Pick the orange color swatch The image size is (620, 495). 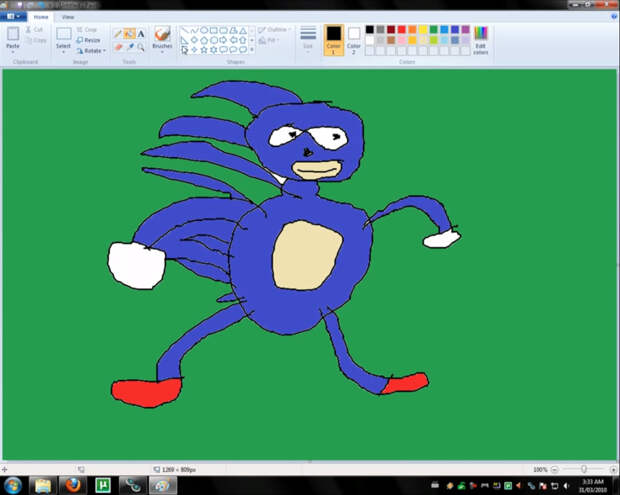pos(412,30)
